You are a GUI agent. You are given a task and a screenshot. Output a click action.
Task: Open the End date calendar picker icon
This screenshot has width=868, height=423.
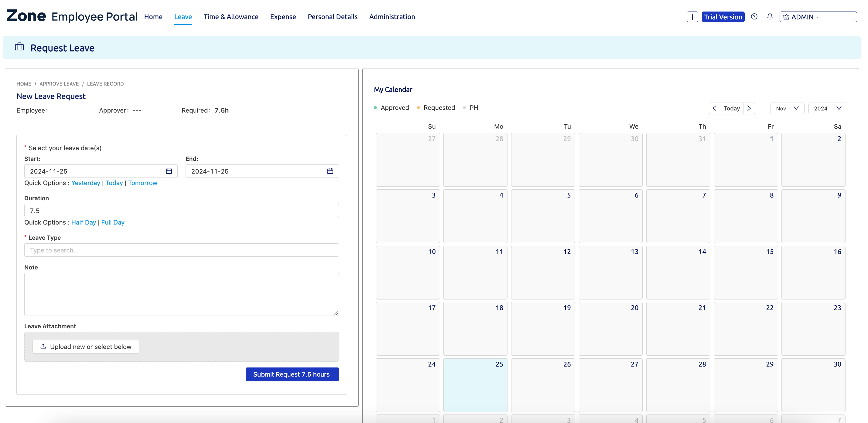[330, 171]
